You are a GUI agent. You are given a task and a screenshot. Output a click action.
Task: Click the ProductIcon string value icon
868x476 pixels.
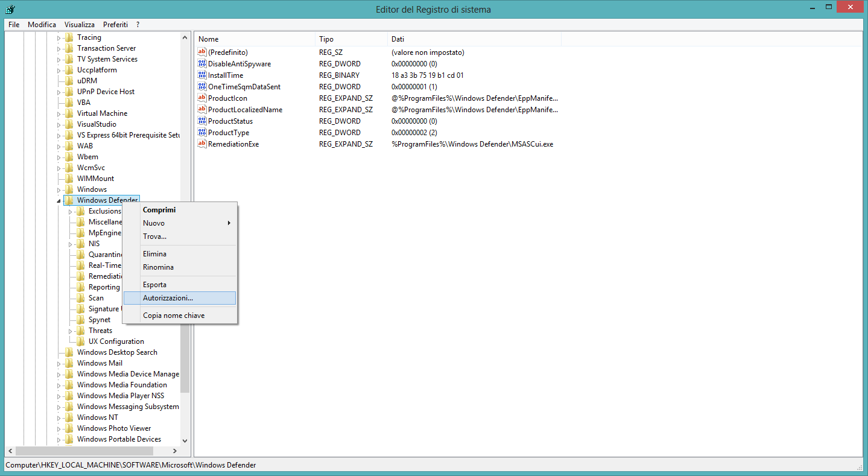click(202, 98)
